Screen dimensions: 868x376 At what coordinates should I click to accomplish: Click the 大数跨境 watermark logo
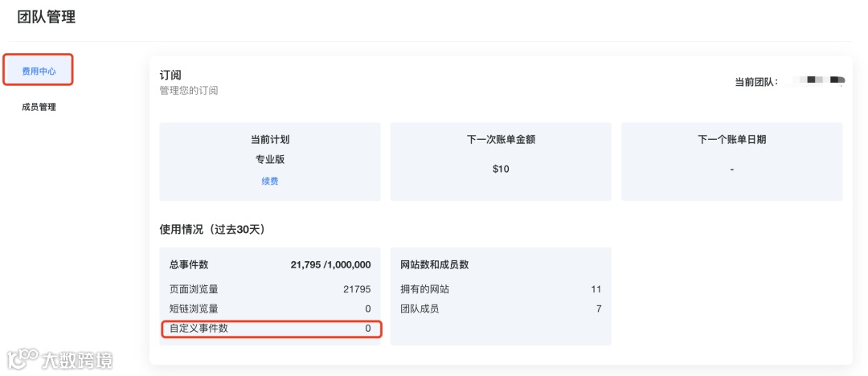[x=61, y=359]
